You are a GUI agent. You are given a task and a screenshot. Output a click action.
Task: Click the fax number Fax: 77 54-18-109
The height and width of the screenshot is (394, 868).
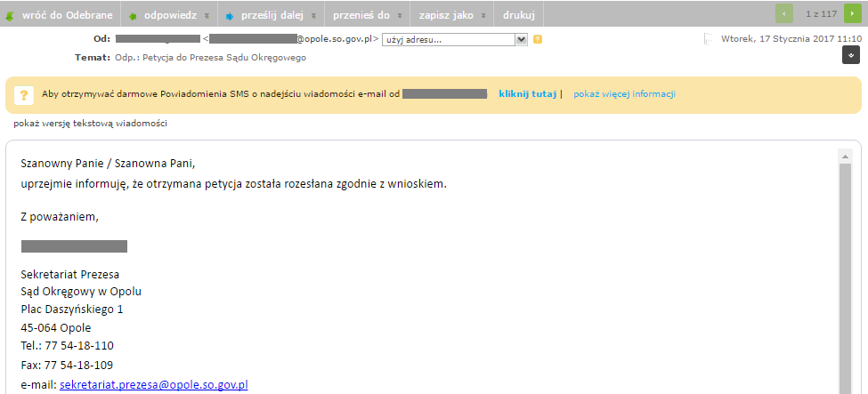coord(67,366)
